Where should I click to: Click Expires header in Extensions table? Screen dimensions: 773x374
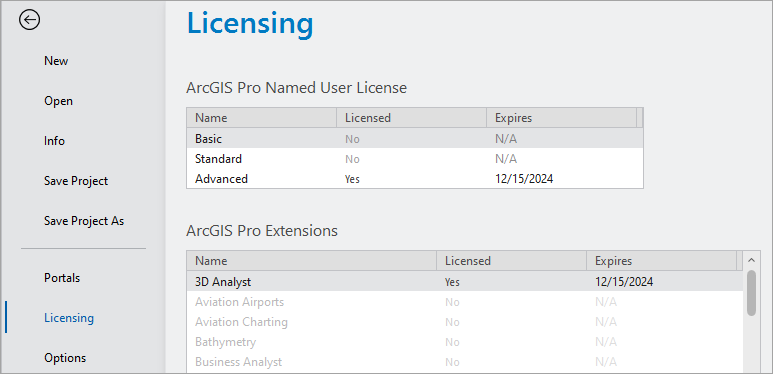(661, 261)
